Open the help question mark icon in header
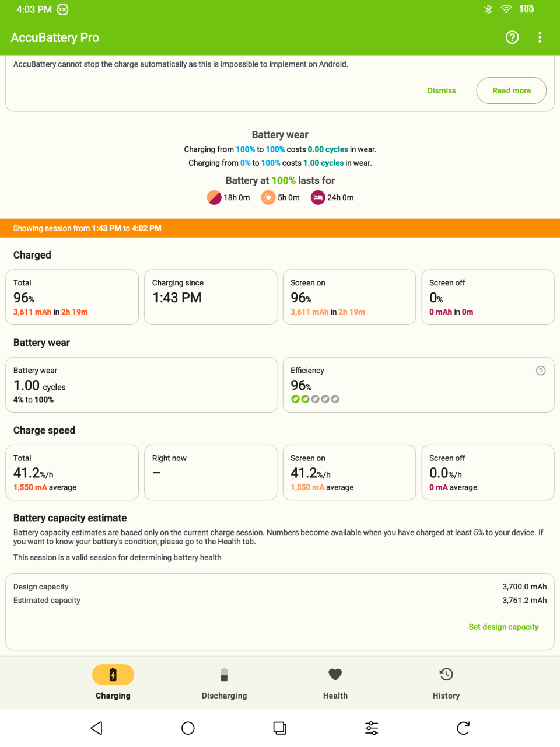560x747 pixels. 512,37
